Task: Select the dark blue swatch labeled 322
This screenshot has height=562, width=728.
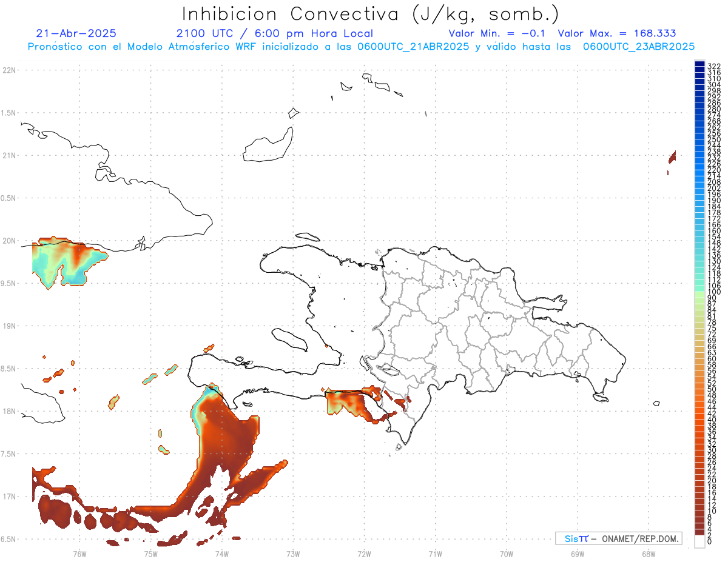Action: click(x=699, y=64)
